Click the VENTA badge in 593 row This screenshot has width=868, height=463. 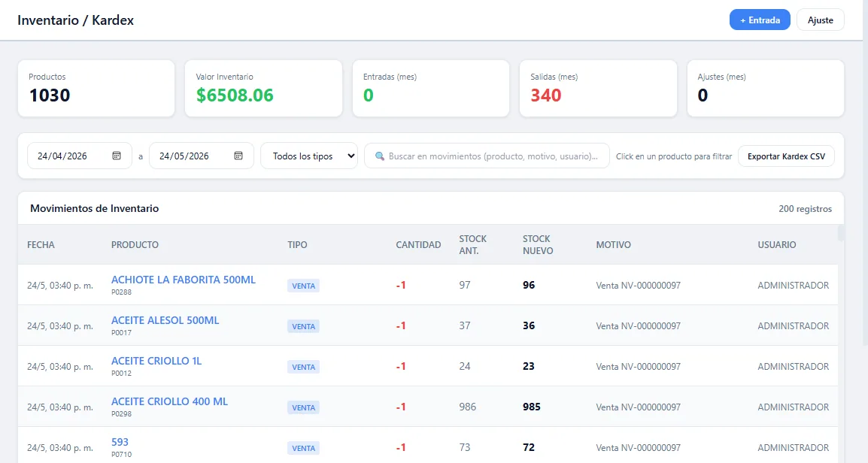pyautogui.click(x=303, y=448)
